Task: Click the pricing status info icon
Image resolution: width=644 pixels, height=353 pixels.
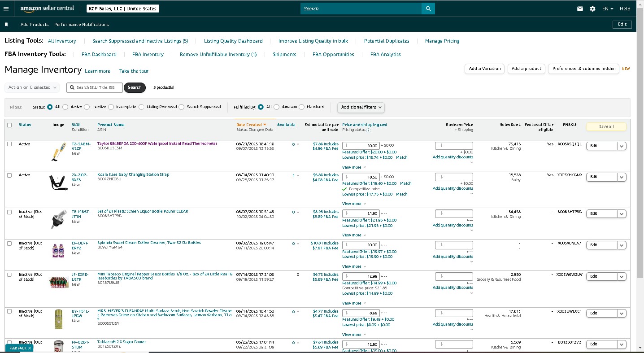Action: tap(368, 130)
